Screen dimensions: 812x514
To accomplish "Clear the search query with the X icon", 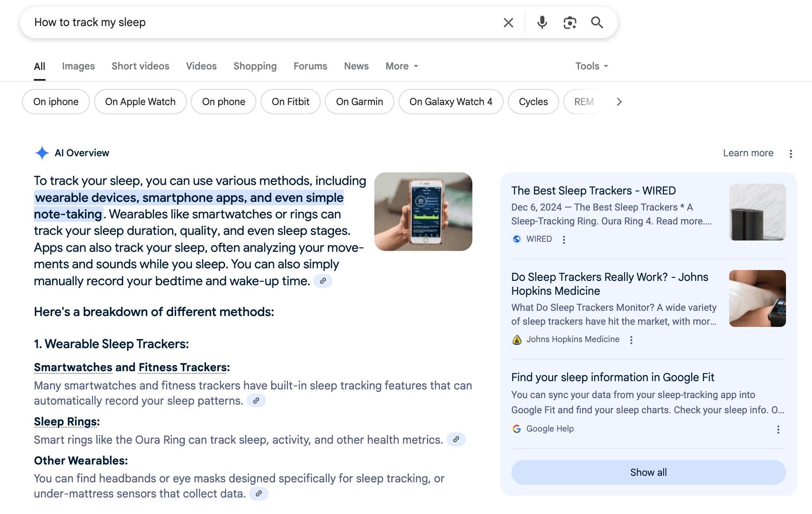I will click(508, 23).
